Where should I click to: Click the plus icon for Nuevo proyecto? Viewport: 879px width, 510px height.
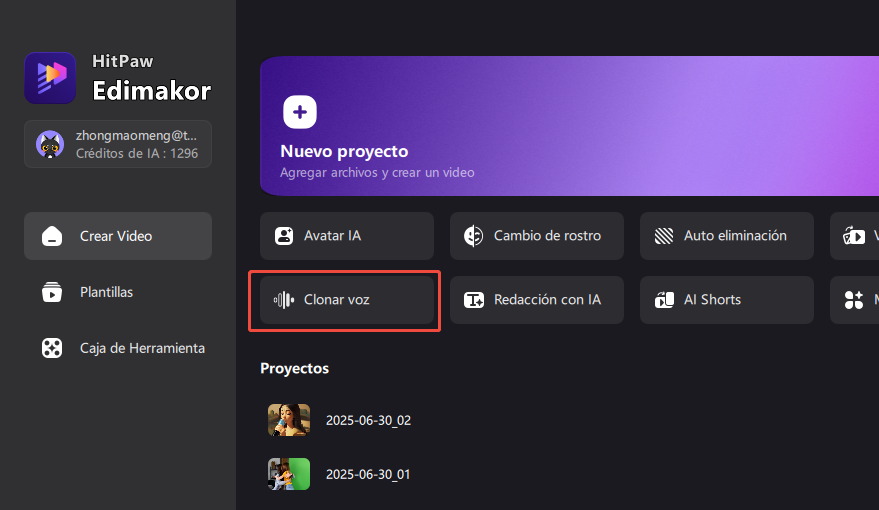(x=300, y=112)
